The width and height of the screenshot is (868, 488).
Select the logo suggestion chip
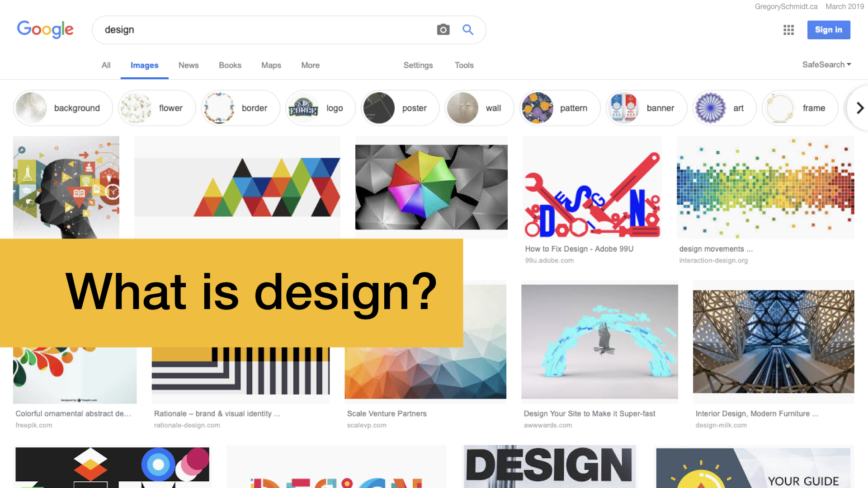(x=321, y=108)
